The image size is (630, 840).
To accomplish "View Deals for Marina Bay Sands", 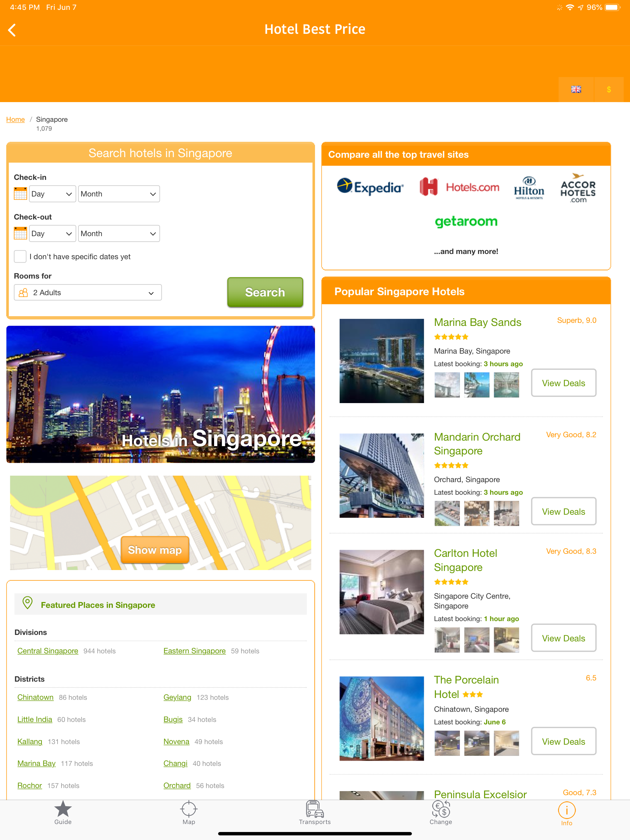I will [564, 383].
